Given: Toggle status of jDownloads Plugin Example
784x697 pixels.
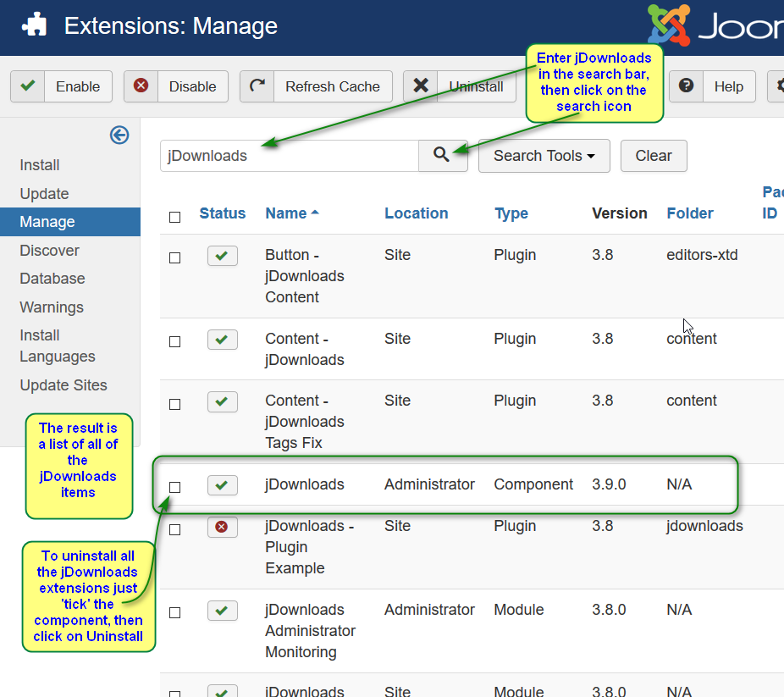Looking at the screenshot, I should click(x=222, y=527).
